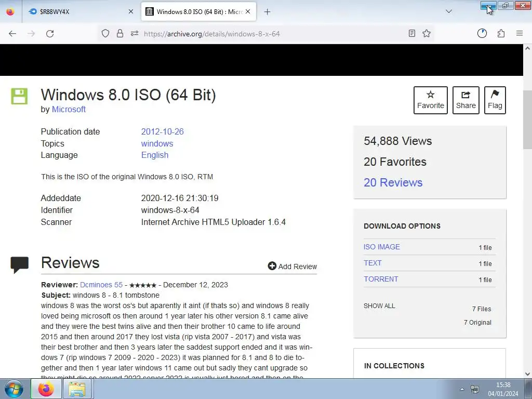Open the network tray icon
532x399 pixels.
click(x=475, y=389)
